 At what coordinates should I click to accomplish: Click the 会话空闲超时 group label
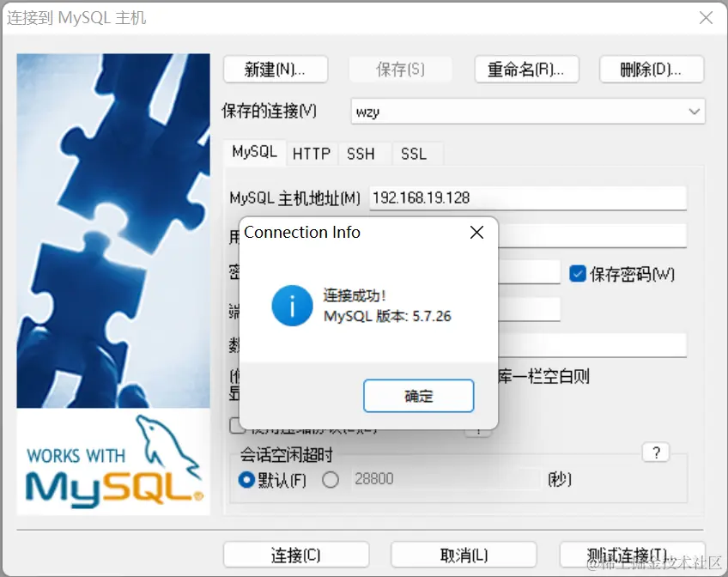pos(287,455)
